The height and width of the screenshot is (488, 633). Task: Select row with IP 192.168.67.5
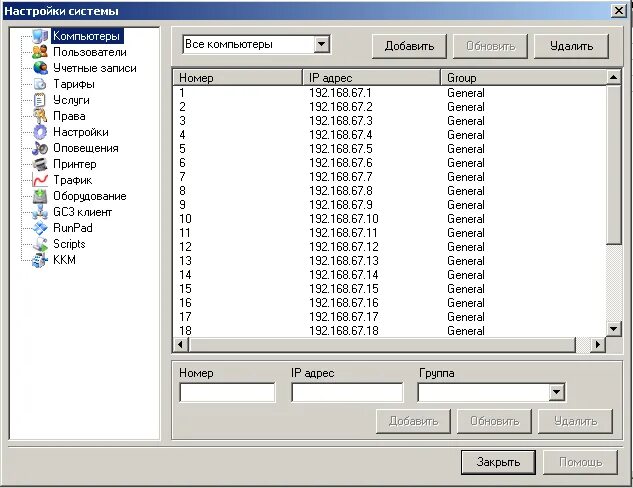point(390,149)
